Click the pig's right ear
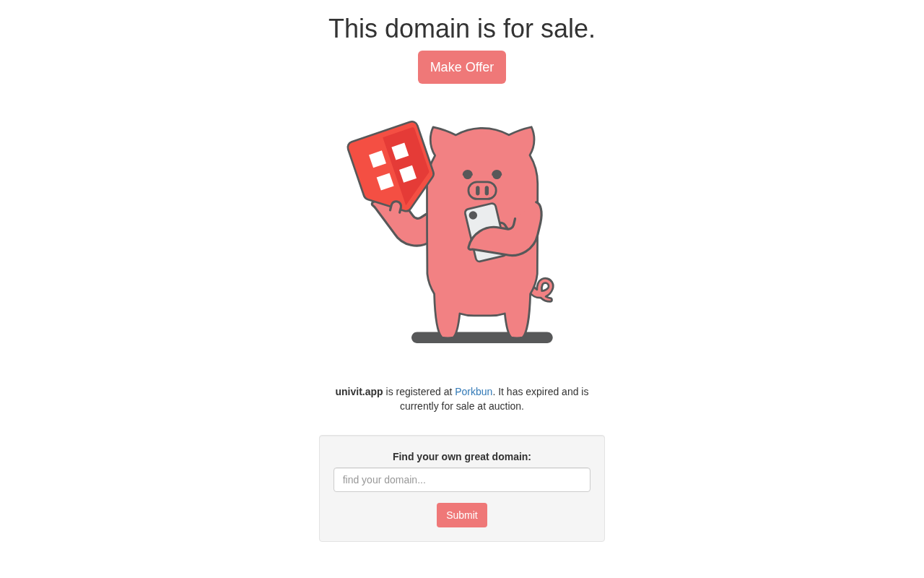The image size is (924, 578). [524, 142]
